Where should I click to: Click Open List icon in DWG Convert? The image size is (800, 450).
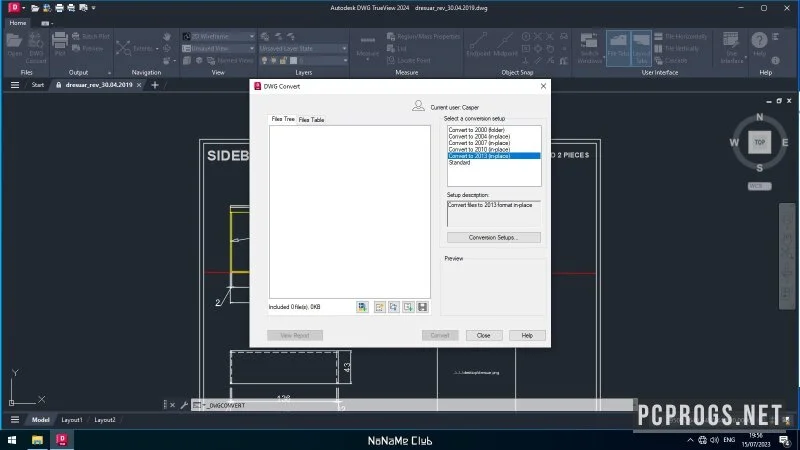(394, 307)
